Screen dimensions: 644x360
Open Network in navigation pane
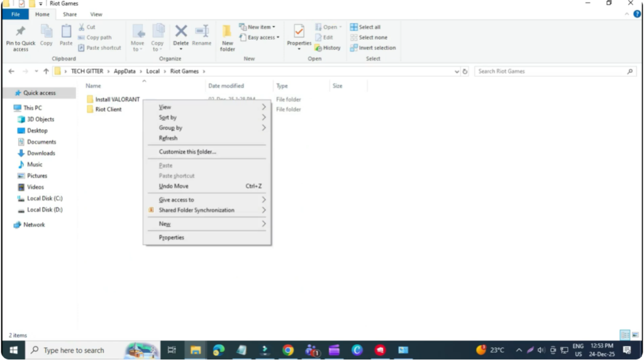[34, 225]
